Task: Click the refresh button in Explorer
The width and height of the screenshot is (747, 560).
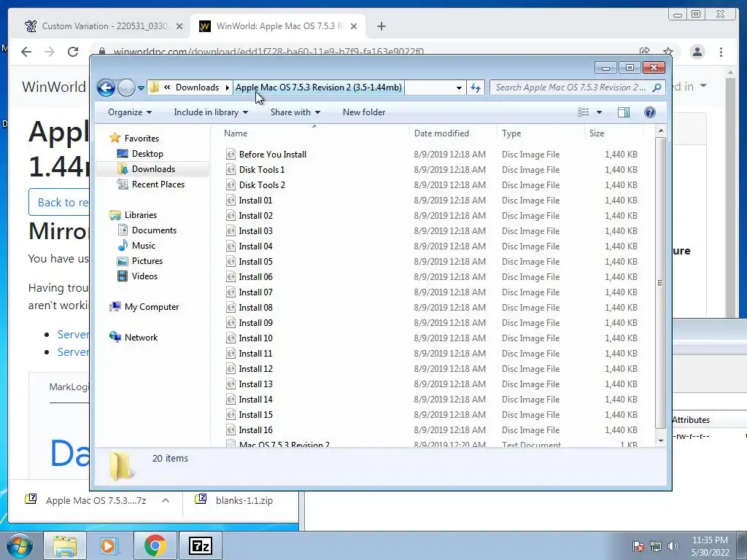Action: click(x=476, y=87)
